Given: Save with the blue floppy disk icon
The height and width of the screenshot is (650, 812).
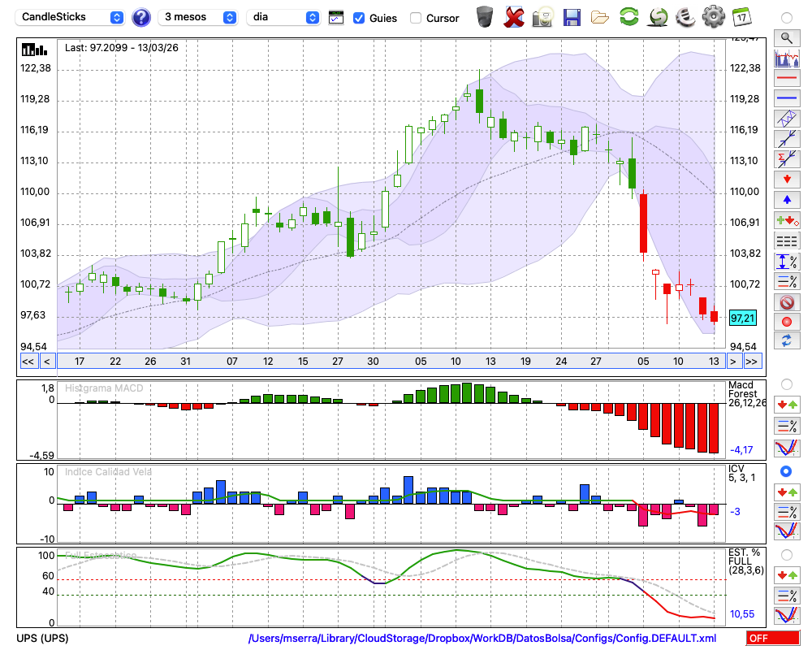Looking at the screenshot, I should 572,17.
